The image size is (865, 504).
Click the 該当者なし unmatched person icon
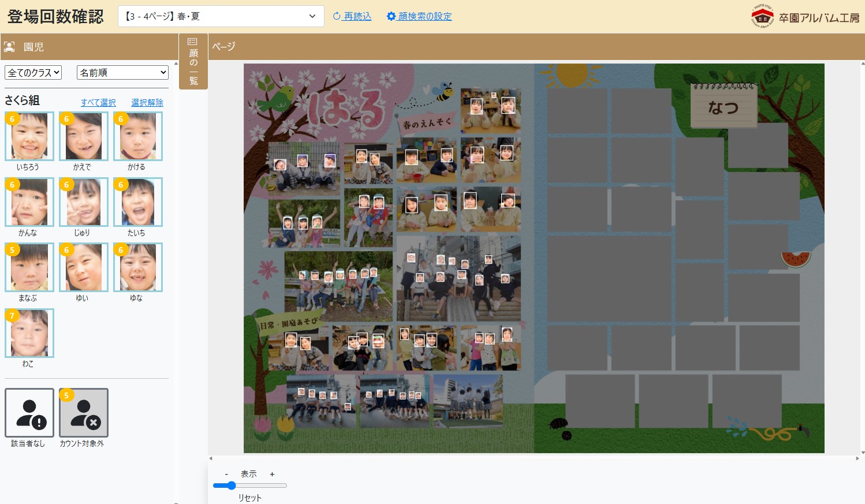tap(29, 413)
